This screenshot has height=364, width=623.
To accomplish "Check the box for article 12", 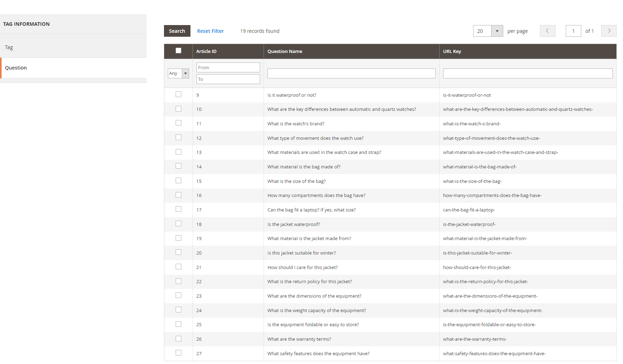I will 178,137.
